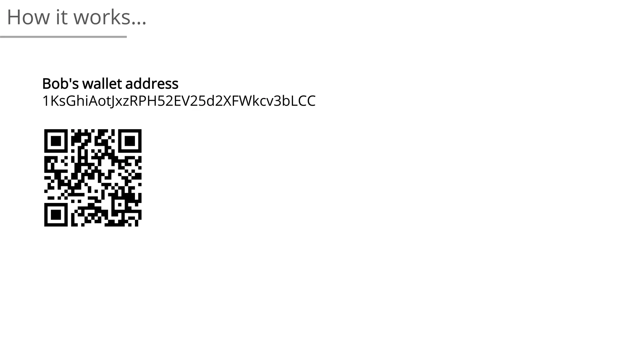
Task: Click the "XFWkcv" portion of the address
Action: tap(248, 101)
